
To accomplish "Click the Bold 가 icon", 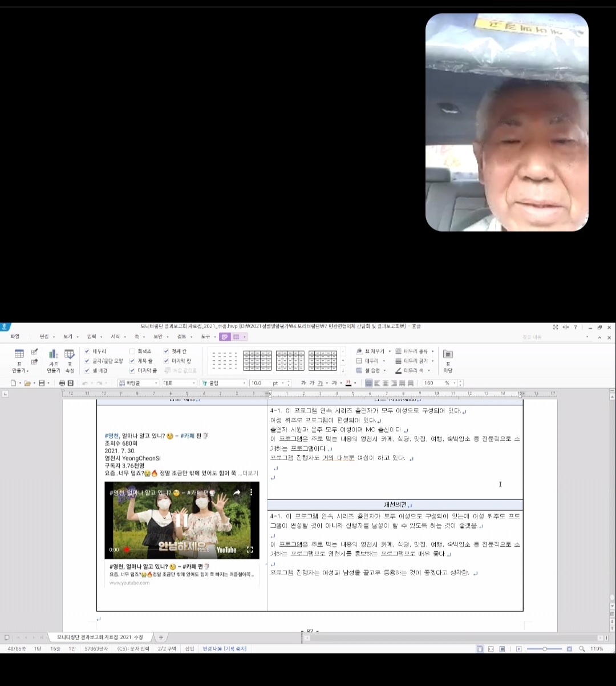I will pos(303,383).
